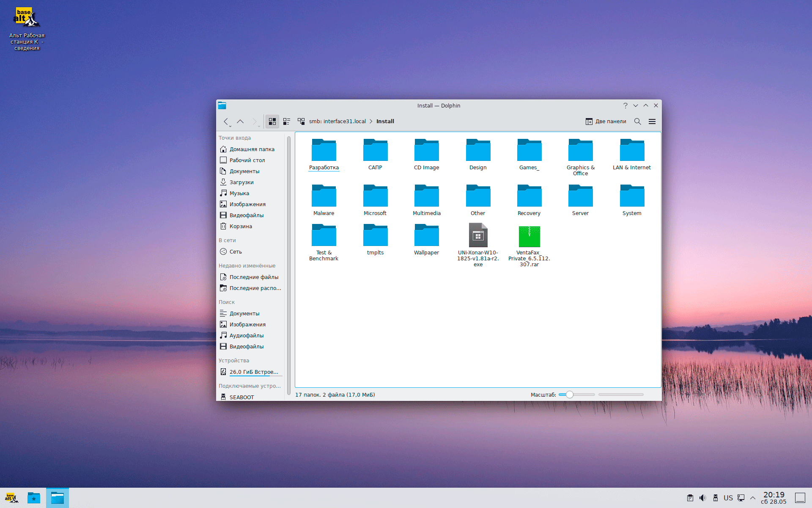Toggle the Две панели split view
Image resolution: width=812 pixels, height=508 pixels.
coord(606,121)
